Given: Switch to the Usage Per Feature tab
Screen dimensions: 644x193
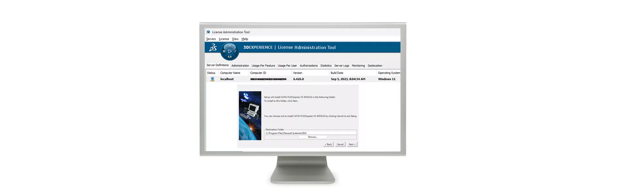Looking at the screenshot, I should (x=263, y=66).
